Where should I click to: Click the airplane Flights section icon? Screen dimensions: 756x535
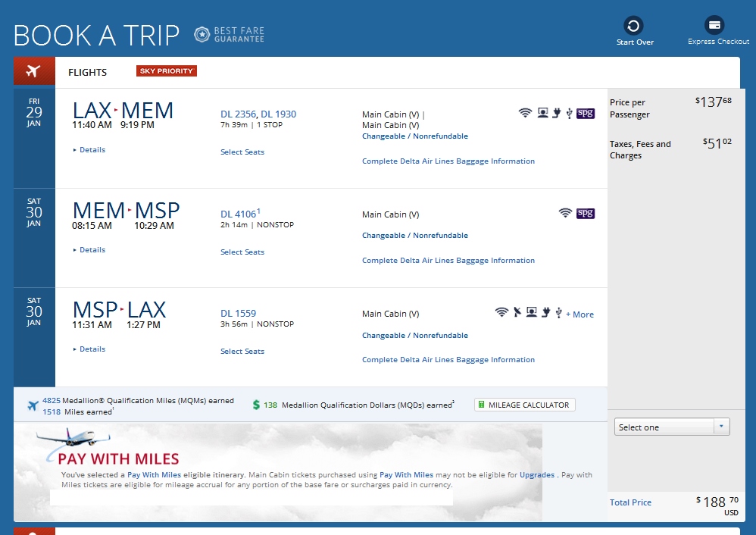click(34, 72)
